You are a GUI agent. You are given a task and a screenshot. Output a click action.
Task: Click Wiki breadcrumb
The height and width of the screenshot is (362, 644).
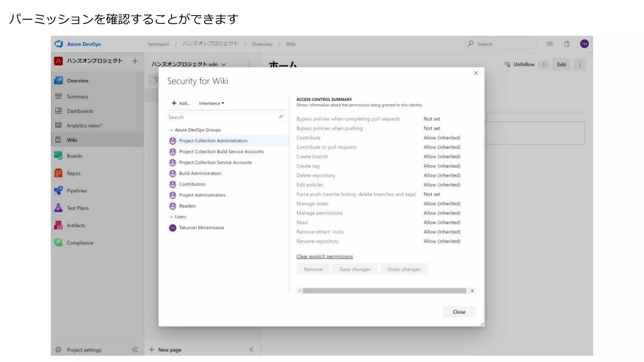point(291,44)
